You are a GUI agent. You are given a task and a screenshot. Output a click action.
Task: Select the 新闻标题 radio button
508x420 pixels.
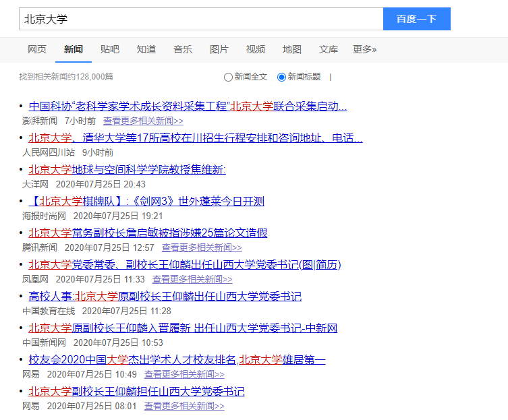pos(281,77)
